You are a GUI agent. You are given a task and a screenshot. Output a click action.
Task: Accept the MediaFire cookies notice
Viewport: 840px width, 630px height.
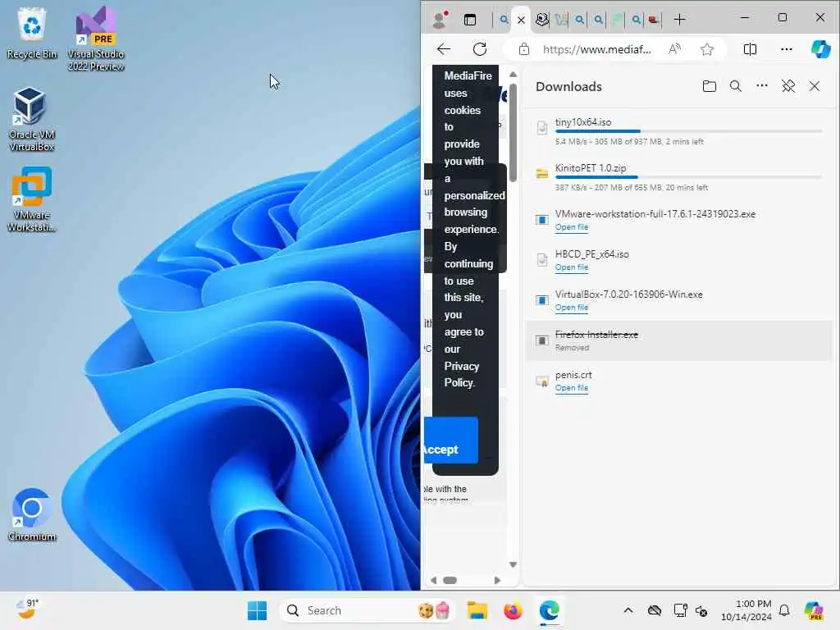pyautogui.click(x=450, y=440)
